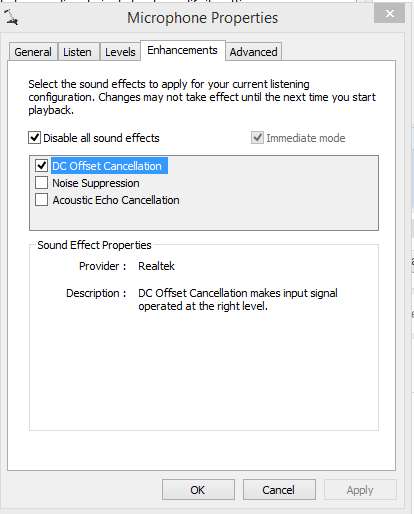Toggle the Immediate mode checkbox
Viewport: 414px width, 514px height.
257,138
